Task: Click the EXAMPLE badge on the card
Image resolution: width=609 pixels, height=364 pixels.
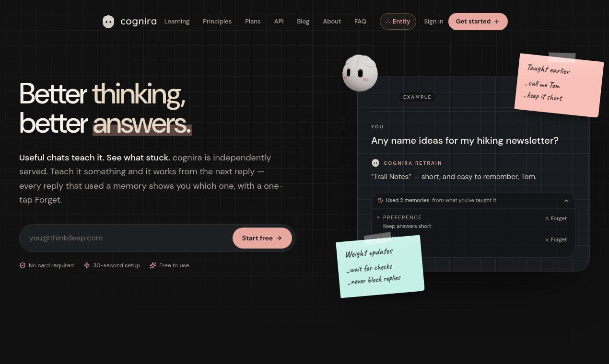Action: tap(417, 97)
